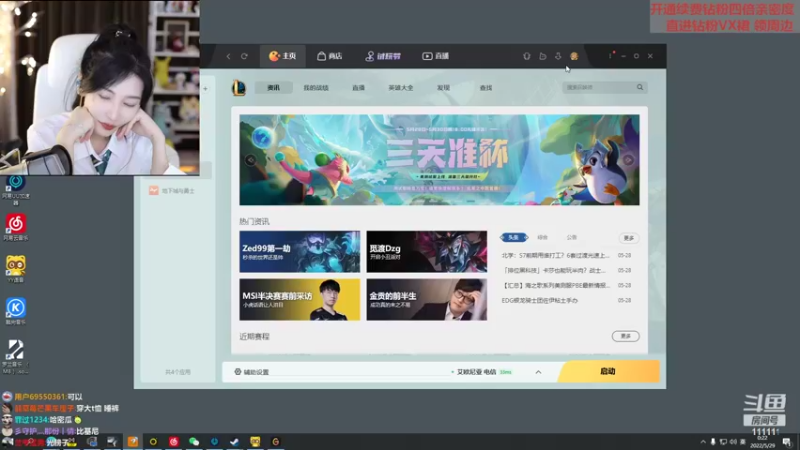Click the microphone tray icon

tap(713, 442)
